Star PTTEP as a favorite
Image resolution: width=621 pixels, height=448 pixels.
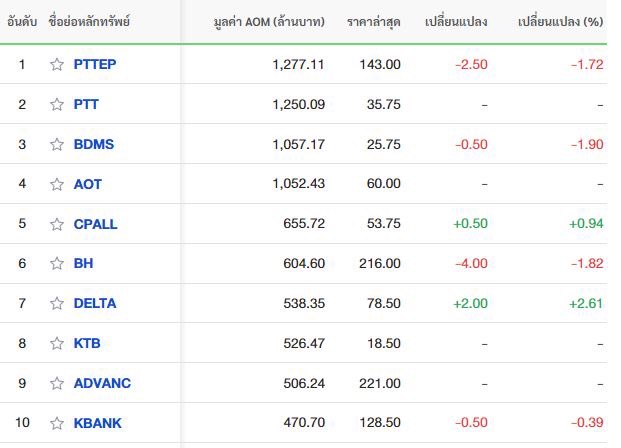pos(57,64)
